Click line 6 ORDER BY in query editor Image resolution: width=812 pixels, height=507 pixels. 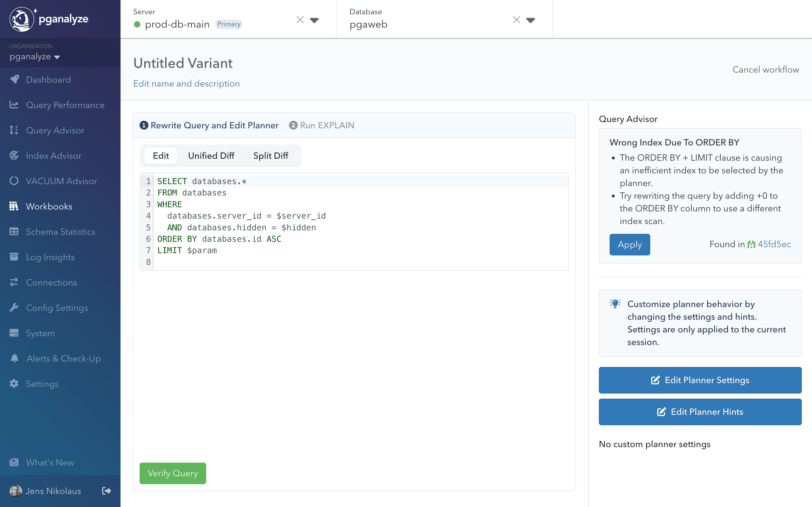219,239
